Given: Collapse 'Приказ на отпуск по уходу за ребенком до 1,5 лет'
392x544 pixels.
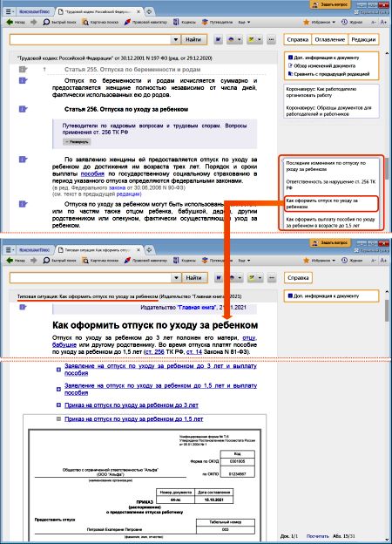Looking at the screenshot, I should (x=58, y=419).
